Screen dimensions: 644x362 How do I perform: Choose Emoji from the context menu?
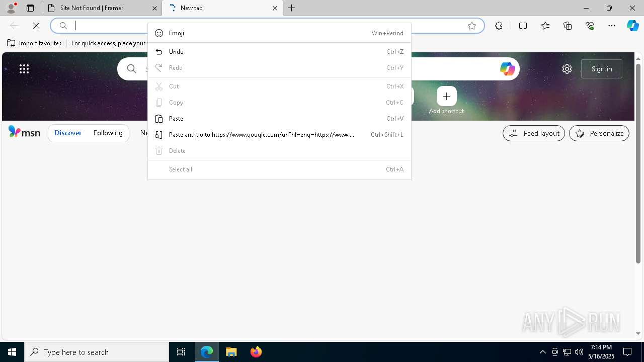click(x=279, y=33)
